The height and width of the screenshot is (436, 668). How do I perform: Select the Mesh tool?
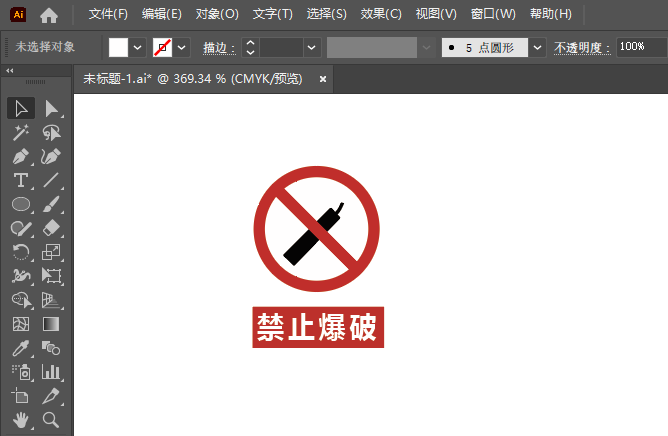coord(21,324)
